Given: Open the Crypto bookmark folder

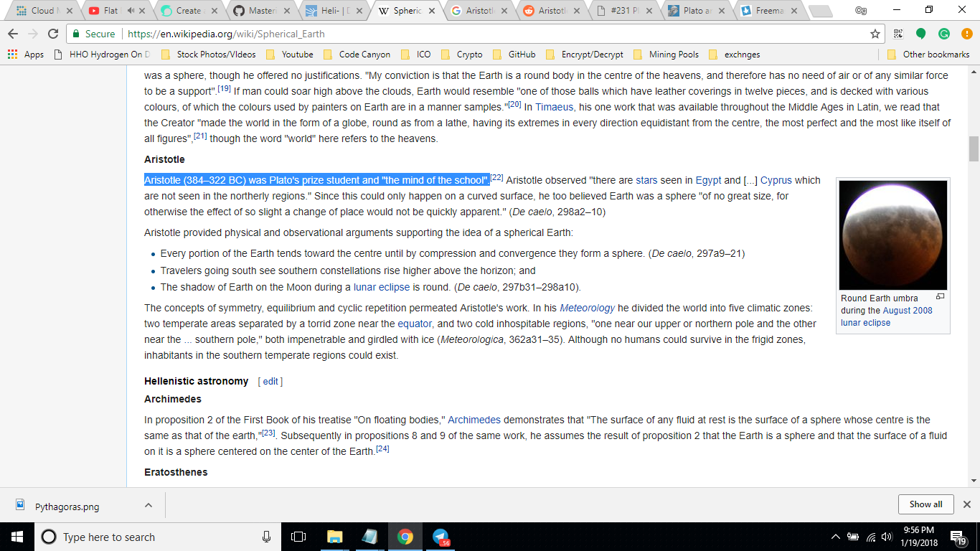Looking at the screenshot, I should tap(462, 55).
